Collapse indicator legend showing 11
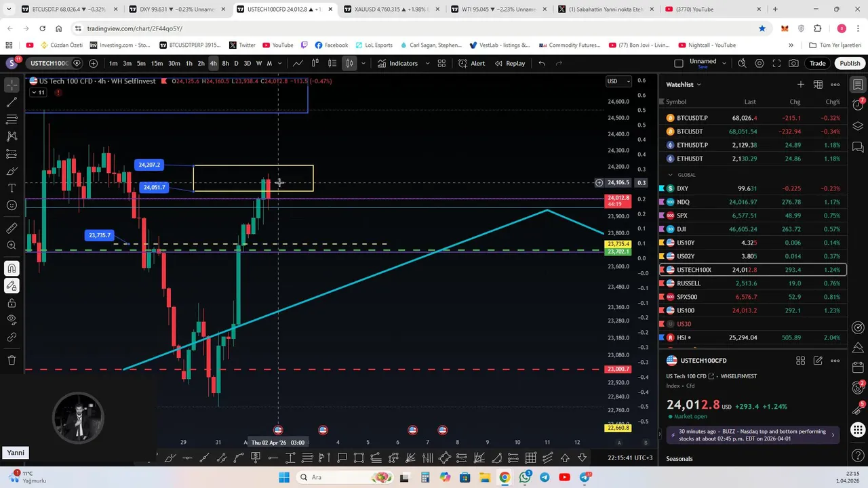This screenshot has height=488, width=868. (38, 92)
